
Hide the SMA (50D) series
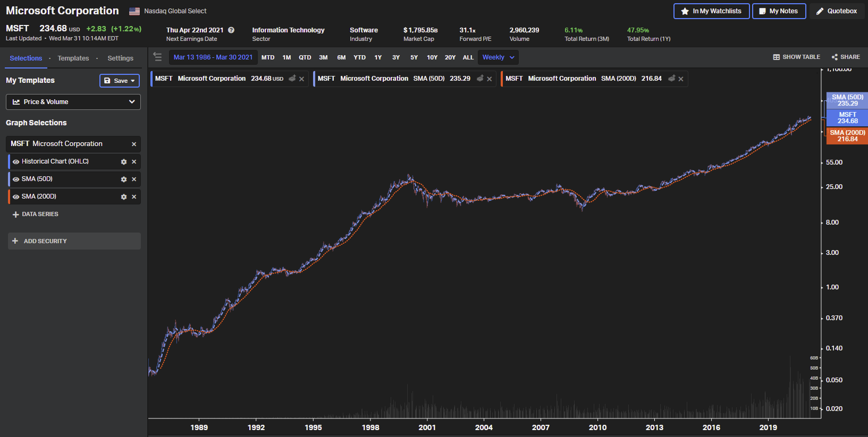click(x=16, y=179)
